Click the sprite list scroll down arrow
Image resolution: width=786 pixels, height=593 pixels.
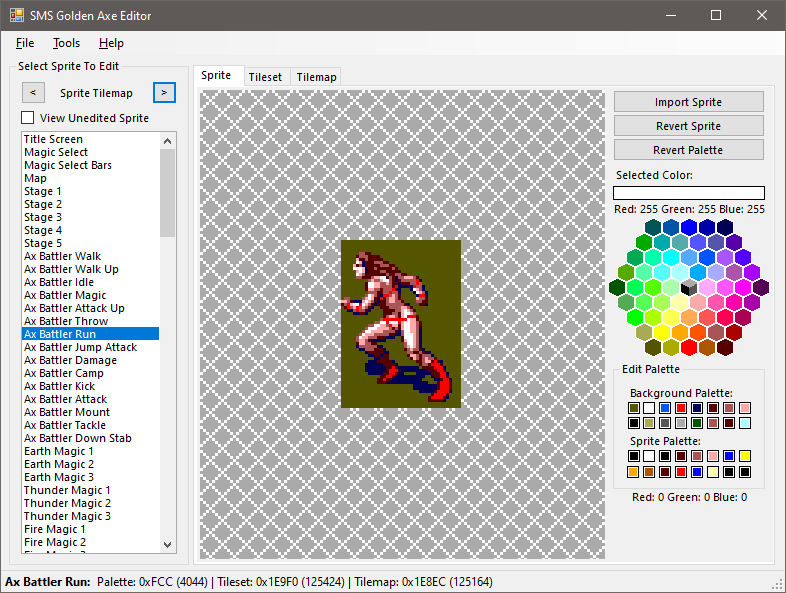[x=167, y=544]
